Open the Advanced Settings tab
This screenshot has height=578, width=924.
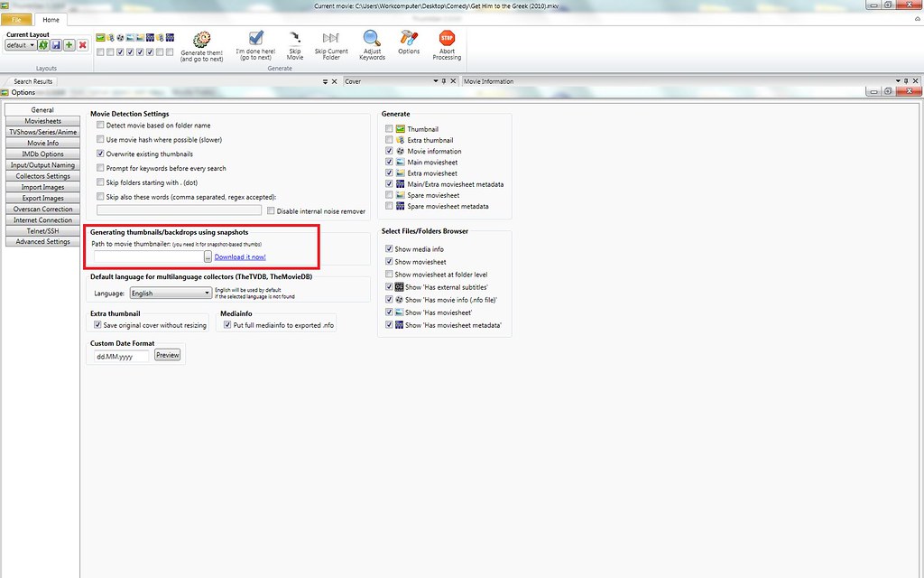pos(42,242)
